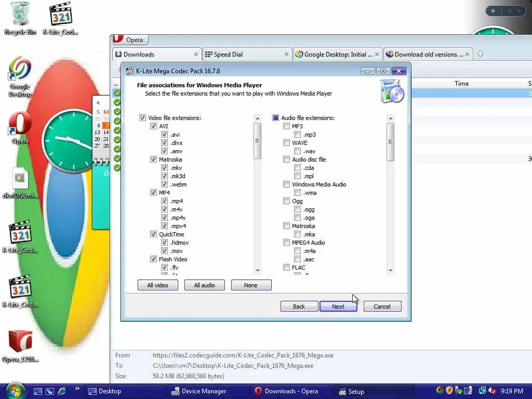Switch to the Google Desktop: Initial tab
The height and width of the screenshot is (399, 532).
[x=337, y=54]
